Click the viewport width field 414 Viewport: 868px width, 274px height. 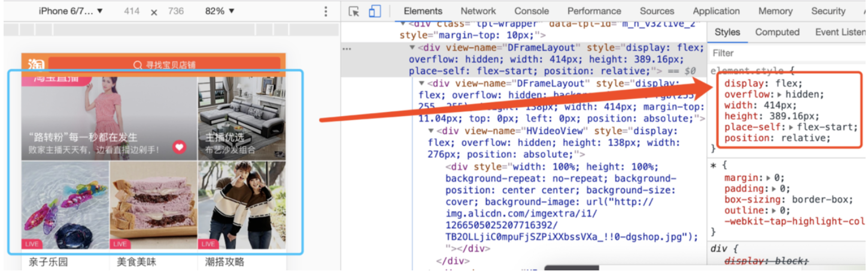pos(132,11)
